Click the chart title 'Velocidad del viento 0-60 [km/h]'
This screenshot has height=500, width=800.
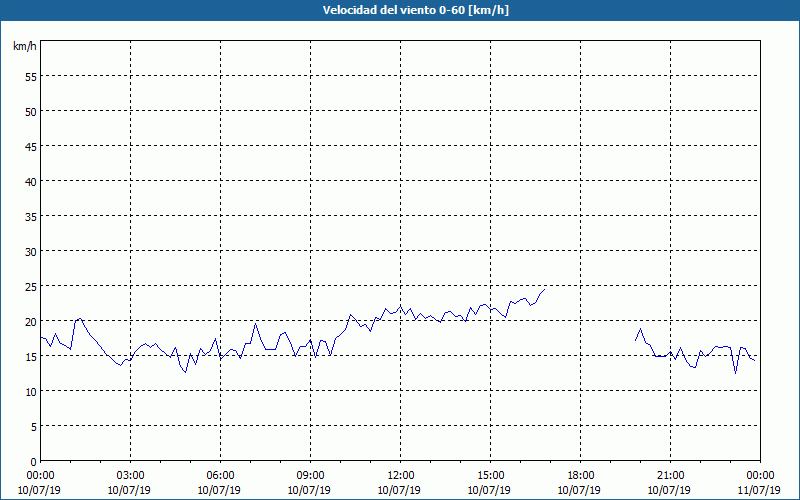click(415, 10)
